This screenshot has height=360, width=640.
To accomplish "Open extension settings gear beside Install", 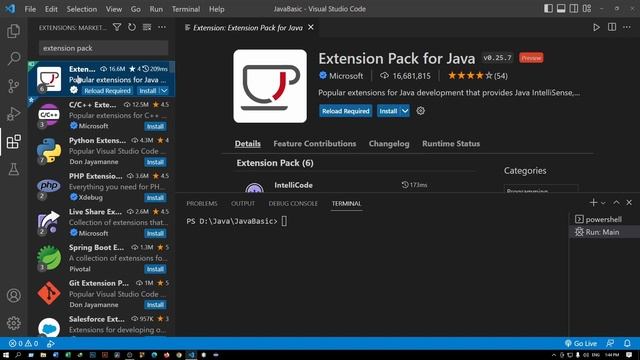I will point(420,111).
